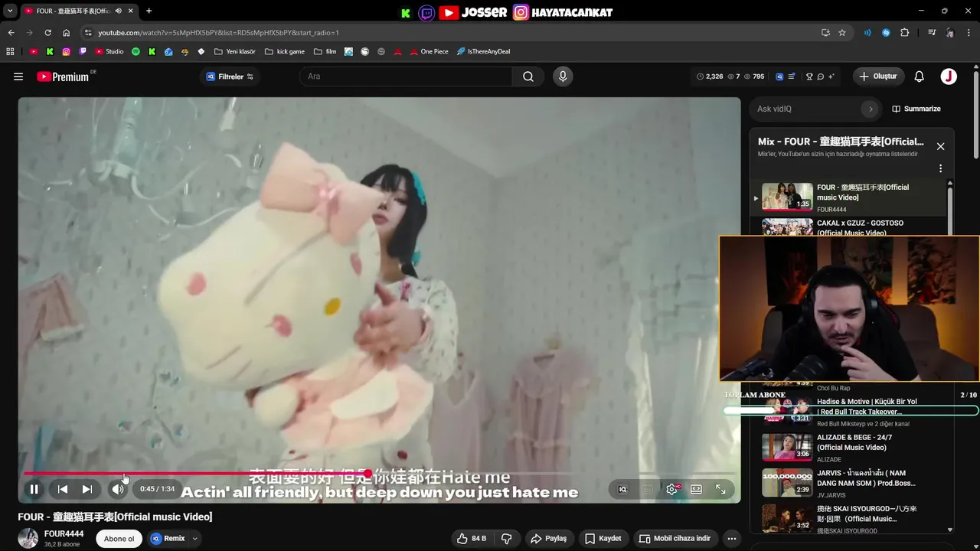Toggle theater mode in player
The height and width of the screenshot is (551, 980).
click(696, 489)
